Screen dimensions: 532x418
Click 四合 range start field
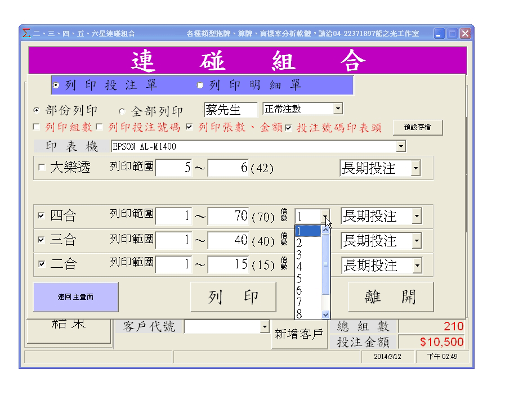174,216
